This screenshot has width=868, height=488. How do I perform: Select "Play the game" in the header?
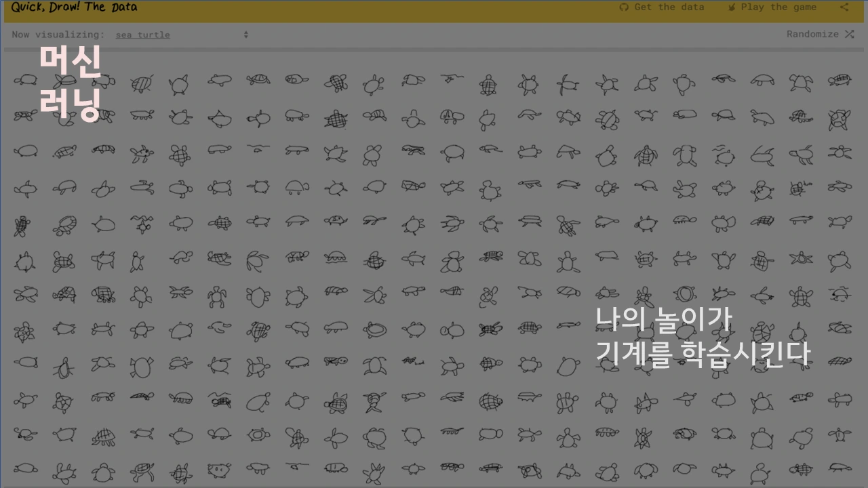pyautogui.click(x=778, y=7)
